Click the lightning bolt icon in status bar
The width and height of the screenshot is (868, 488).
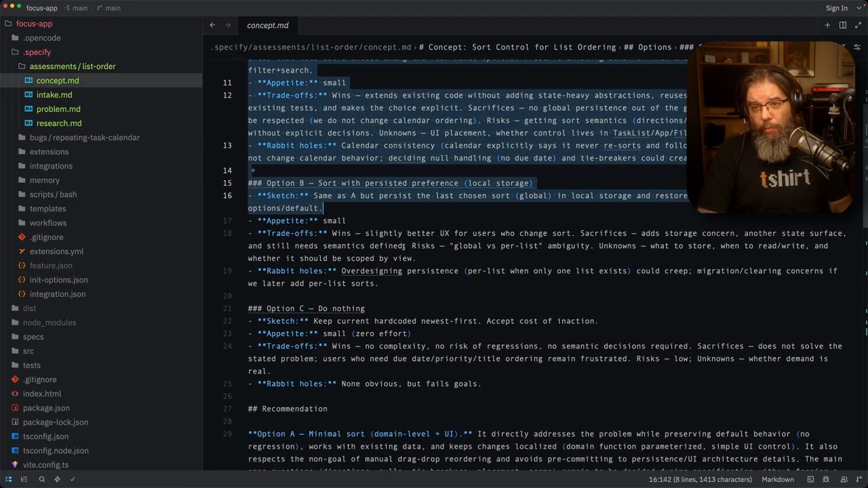[57, 479]
